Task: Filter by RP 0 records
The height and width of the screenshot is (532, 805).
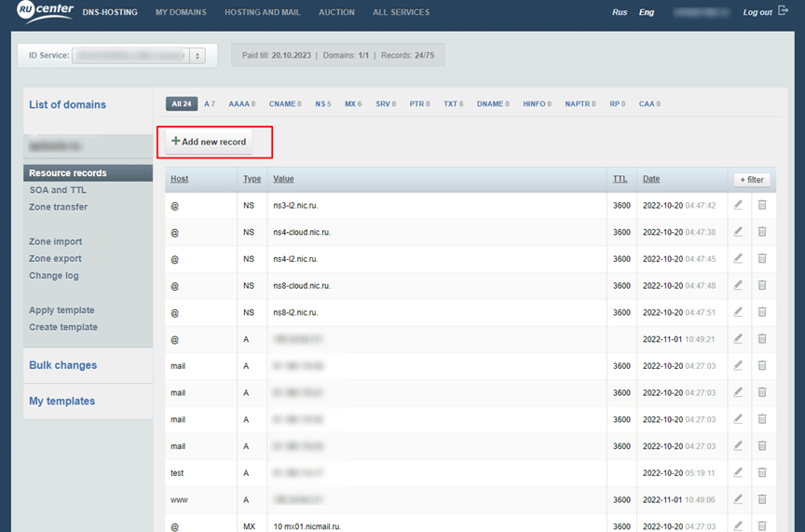Action: pos(617,103)
